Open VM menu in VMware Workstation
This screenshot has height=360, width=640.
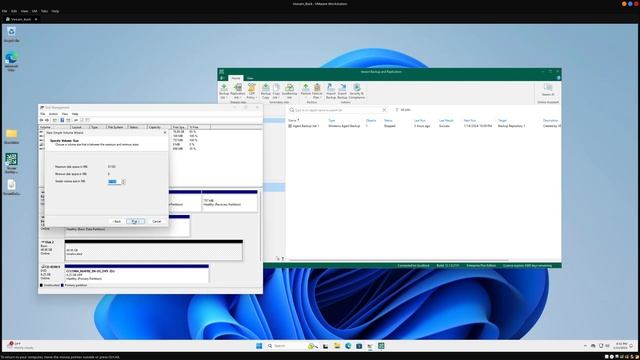point(35,11)
